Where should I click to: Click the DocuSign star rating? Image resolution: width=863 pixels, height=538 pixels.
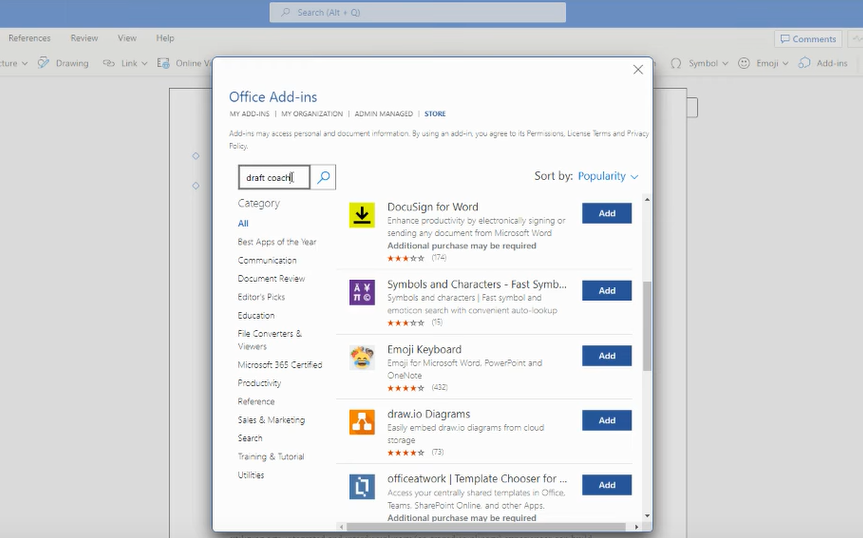click(x=406, y=258)
